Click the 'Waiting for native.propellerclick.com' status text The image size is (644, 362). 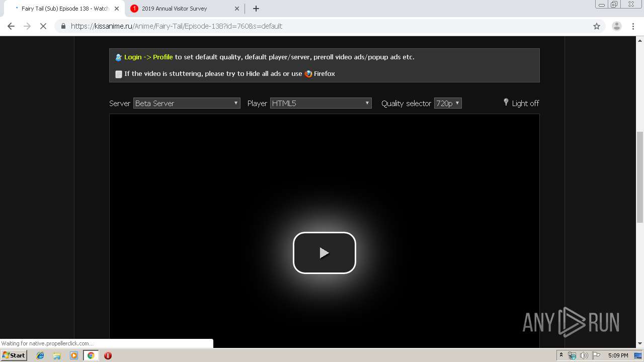coord(47,343)
